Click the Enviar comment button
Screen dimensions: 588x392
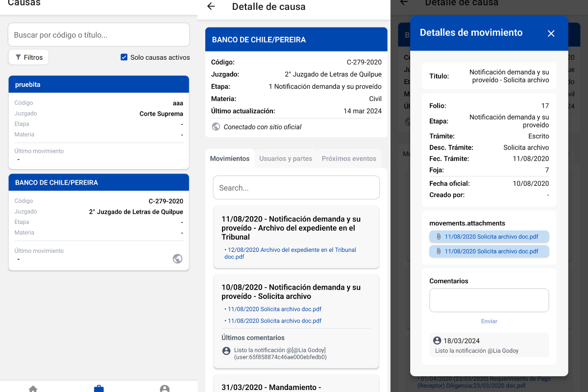[489, 321]
